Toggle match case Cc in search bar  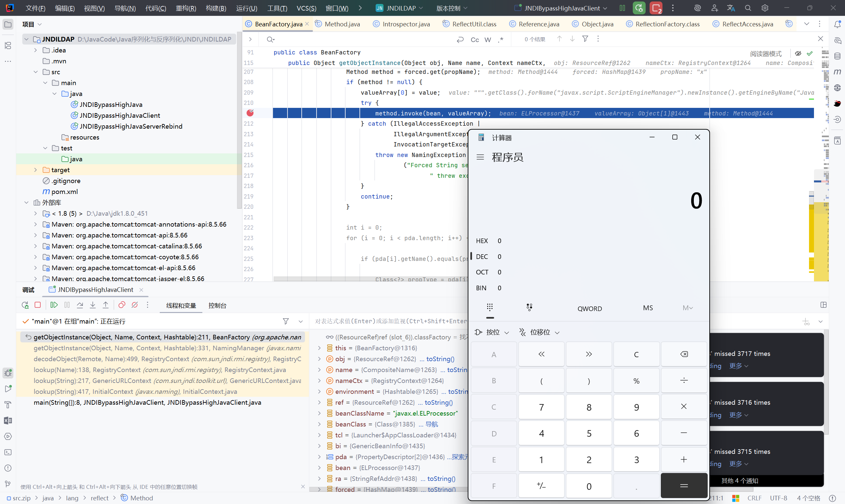pos(475,40)
